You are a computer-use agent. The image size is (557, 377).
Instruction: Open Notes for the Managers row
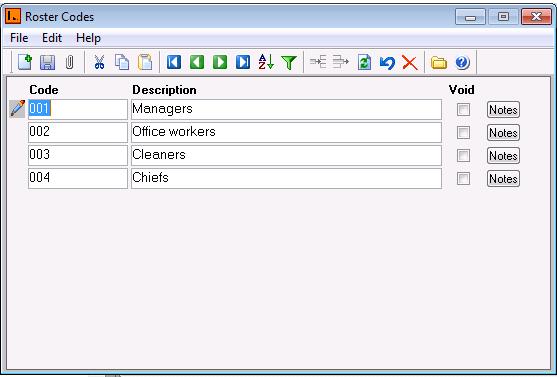(x=503, y=109)
